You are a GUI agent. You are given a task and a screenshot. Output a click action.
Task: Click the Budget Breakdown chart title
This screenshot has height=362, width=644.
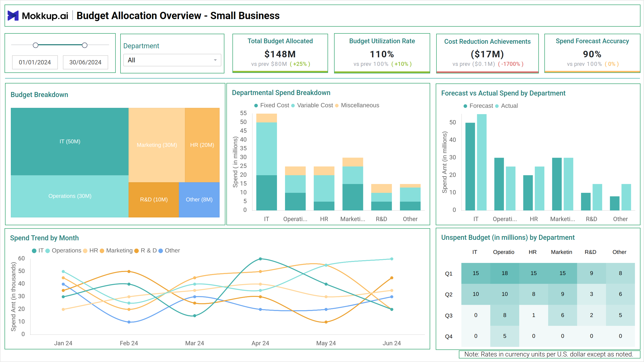point(39,95)
